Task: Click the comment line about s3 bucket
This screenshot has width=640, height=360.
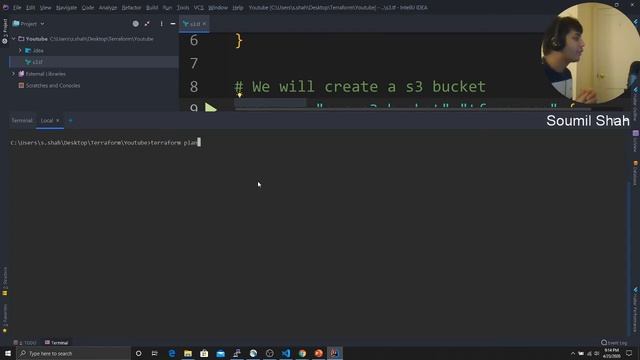Action: point(360,87)
